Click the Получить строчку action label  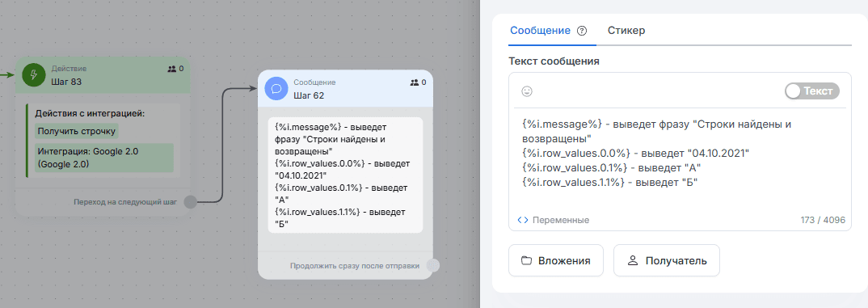77,132
